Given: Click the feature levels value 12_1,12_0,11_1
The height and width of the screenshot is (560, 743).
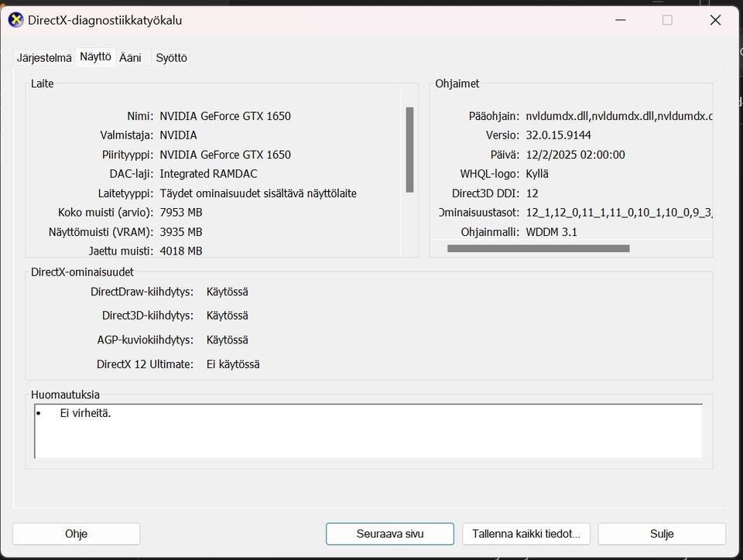Looking at the screenshot, I should [619, 213].
